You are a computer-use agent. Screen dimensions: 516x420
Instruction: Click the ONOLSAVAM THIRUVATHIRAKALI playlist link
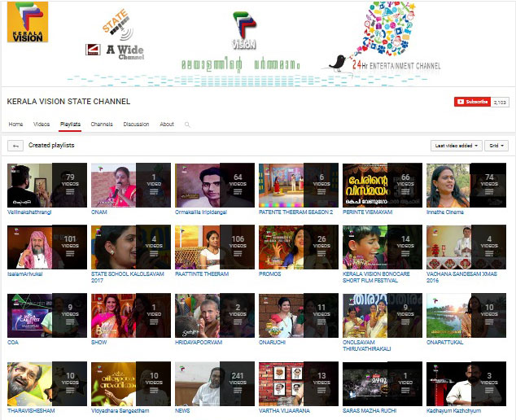(x=367, y=346)
